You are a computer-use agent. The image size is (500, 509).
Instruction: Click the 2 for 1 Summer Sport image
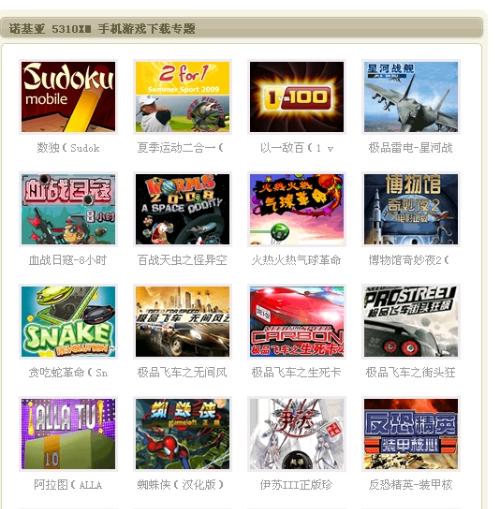[x=183, y=97]
